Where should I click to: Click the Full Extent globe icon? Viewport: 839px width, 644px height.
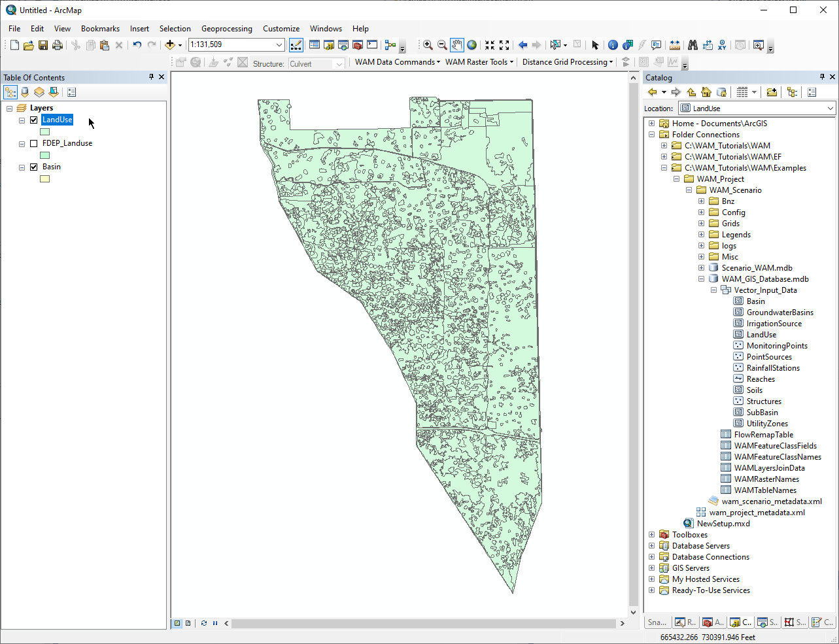(x=471, y=45)
